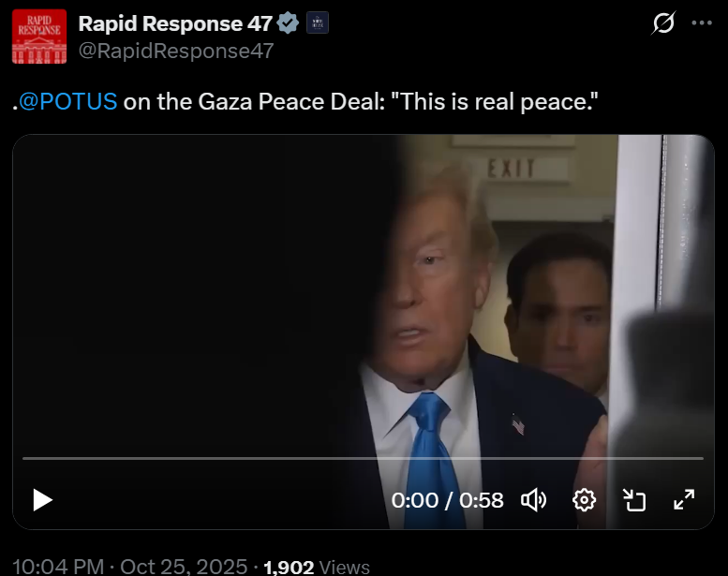This screenshot has height=576, width=728.
Task: Seek along the video progress bar
Action: click(364, 458)
